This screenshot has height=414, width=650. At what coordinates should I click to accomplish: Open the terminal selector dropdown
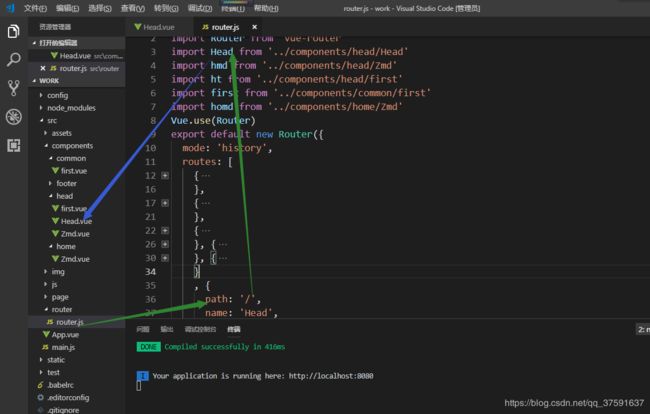643,329
